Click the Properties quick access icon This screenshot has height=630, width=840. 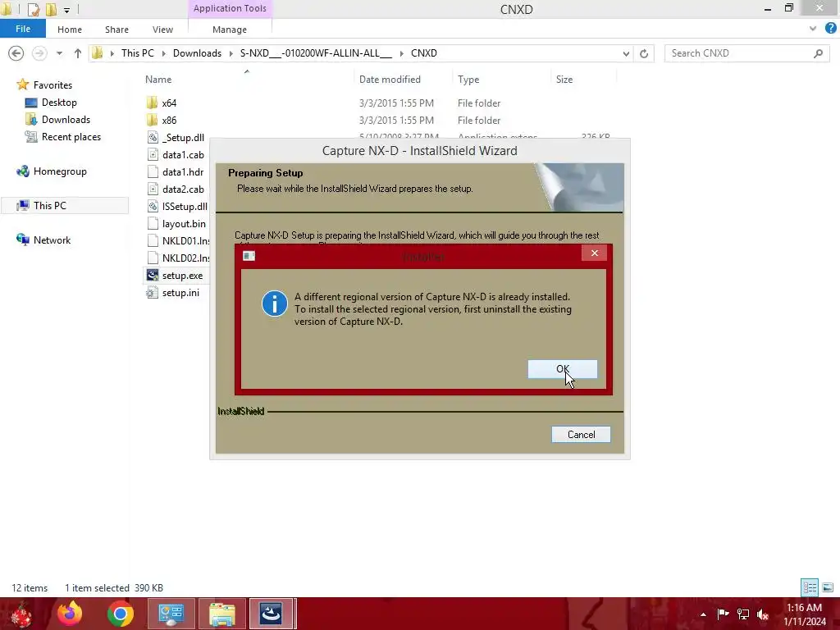click(33, 9)
